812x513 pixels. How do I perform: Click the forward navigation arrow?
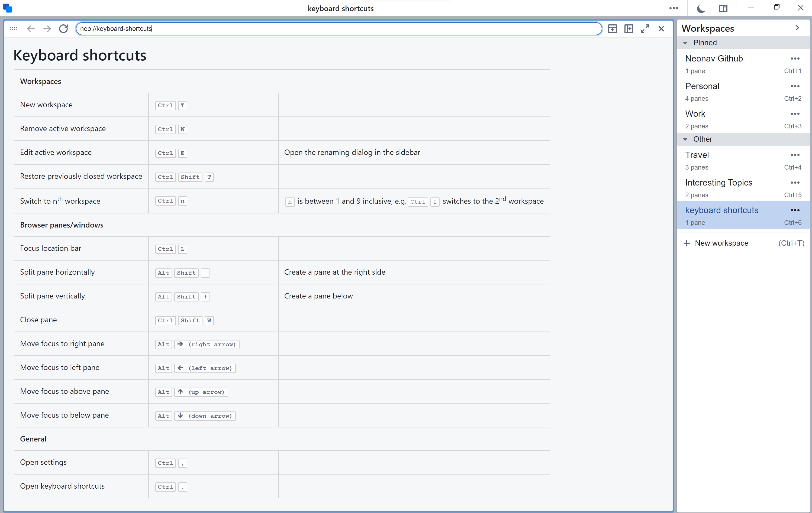tap(47, 29)
